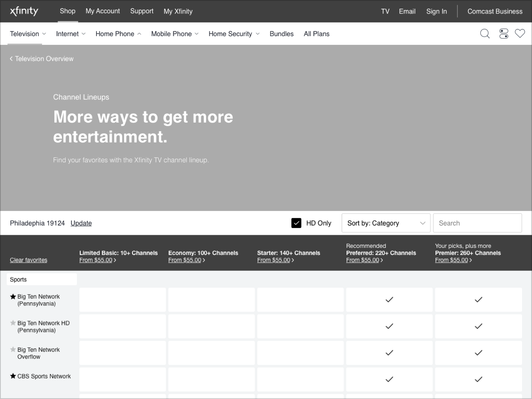Expand the Internet menu
532x399 pixels.
click(71, 34)
